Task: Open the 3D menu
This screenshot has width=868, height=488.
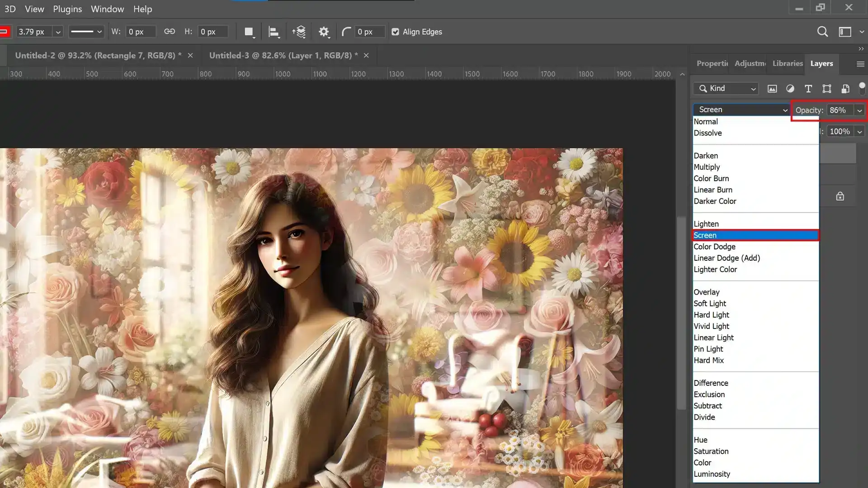Action: tap(10, 9)
